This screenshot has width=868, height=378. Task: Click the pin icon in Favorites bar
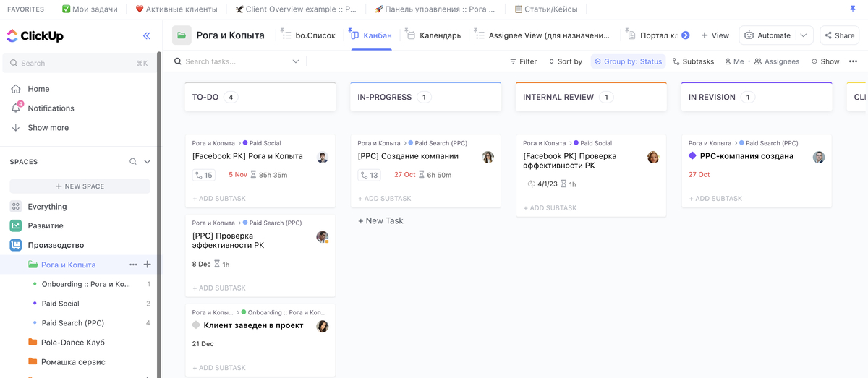tap(851, 9)
